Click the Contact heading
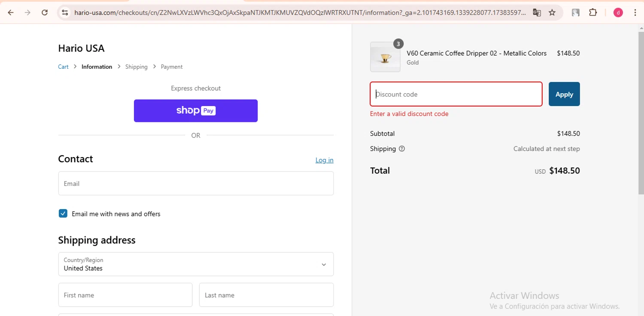 76,159
